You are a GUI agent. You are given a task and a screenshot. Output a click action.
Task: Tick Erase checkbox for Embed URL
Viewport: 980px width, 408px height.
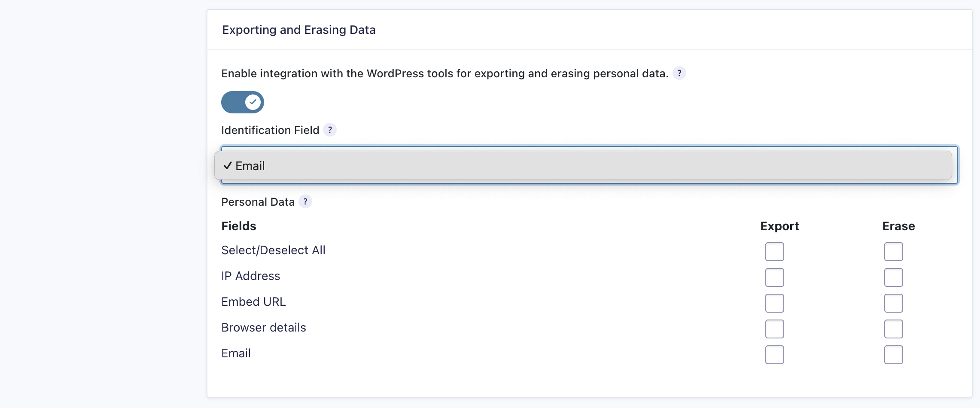pyautogui.click(x=893, y=303)
